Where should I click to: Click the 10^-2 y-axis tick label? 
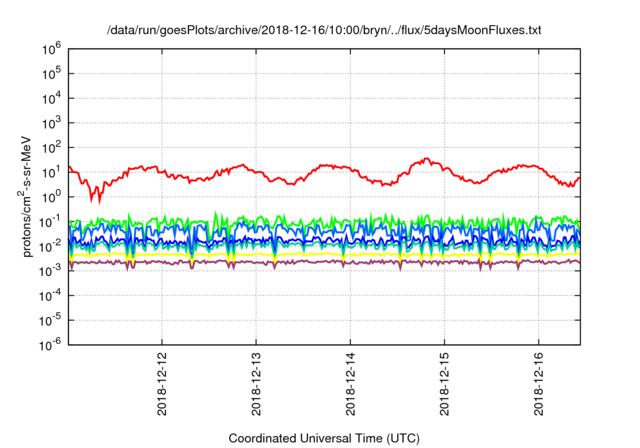pyautogui.click(x=50, y=246)
